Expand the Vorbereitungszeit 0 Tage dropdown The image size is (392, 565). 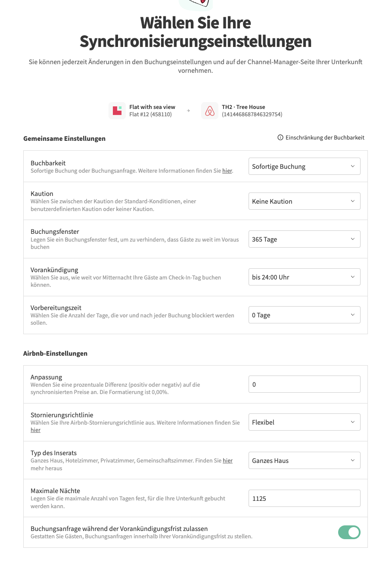click(304, 315)
